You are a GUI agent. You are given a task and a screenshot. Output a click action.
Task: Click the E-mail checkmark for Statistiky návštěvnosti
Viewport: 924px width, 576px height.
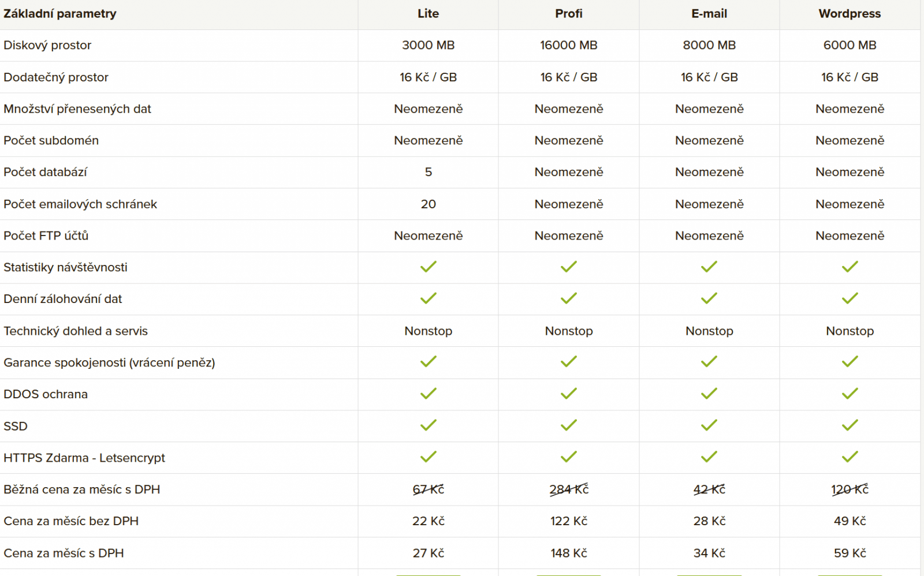[709, 267]
